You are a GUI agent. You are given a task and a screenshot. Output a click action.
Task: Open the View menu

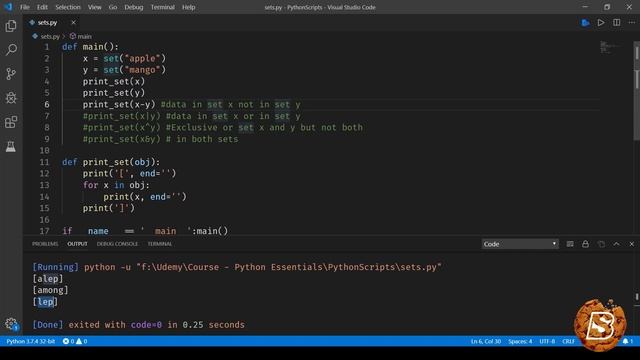(95, 7)
